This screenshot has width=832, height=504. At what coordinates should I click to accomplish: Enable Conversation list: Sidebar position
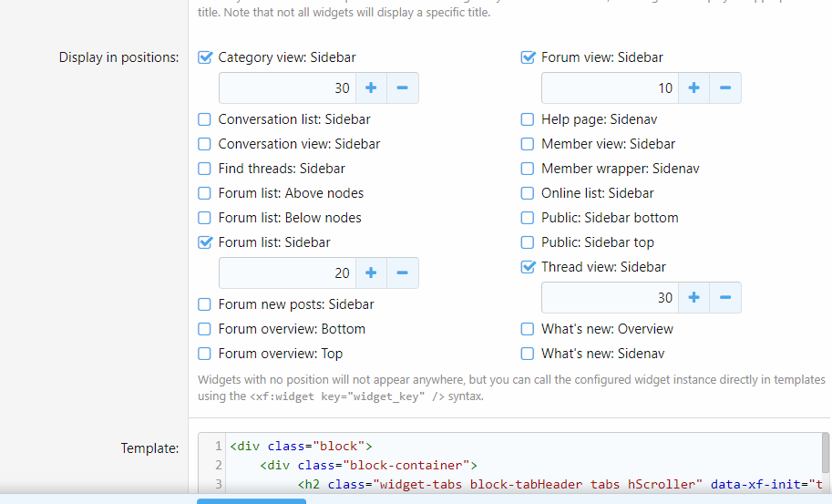pos(205,119)
